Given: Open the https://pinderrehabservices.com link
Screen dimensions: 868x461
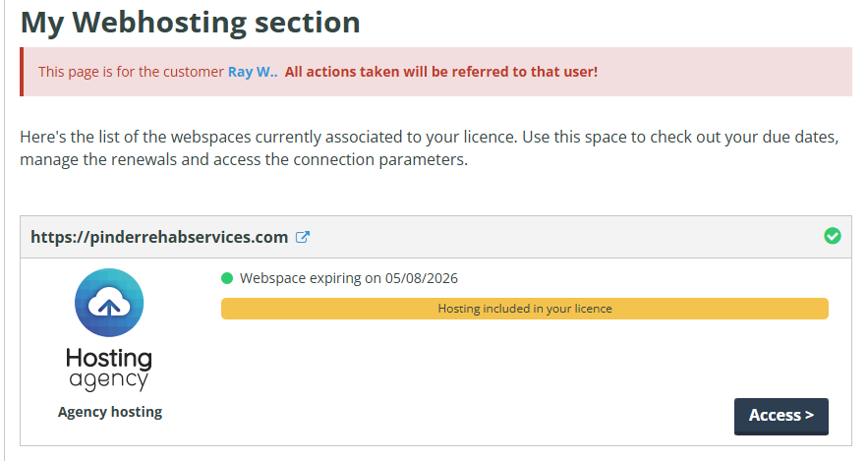Looking at the screenshot, I should (159, 237).
